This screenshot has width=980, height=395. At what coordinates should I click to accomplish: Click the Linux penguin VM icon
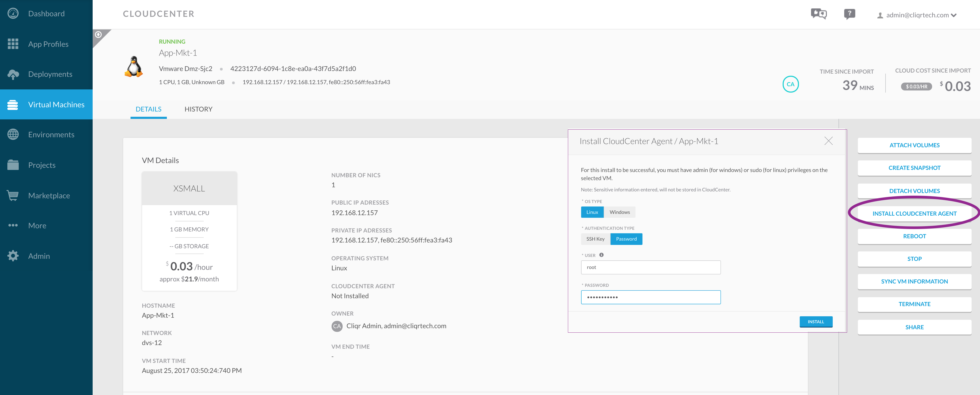(134, 67)
